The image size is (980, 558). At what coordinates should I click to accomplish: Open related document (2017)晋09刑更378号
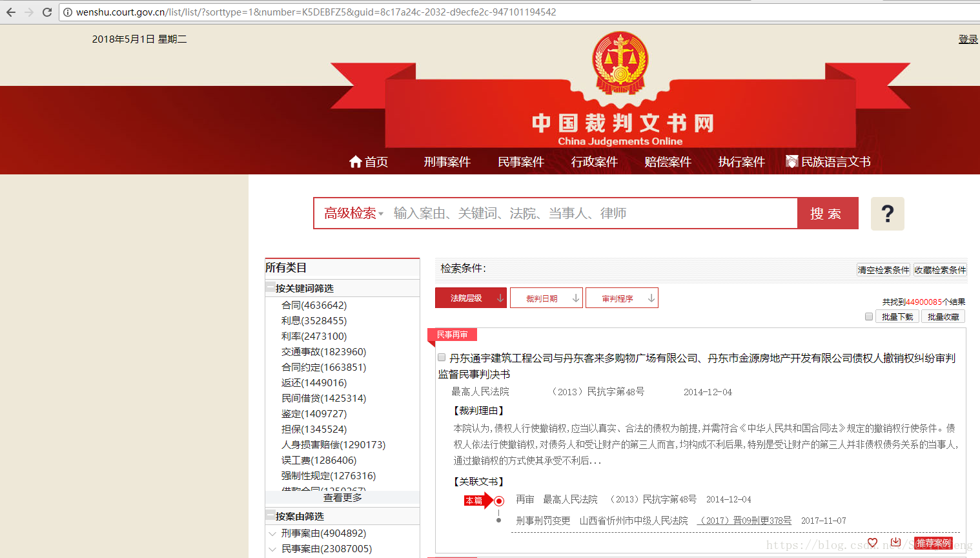744,521
